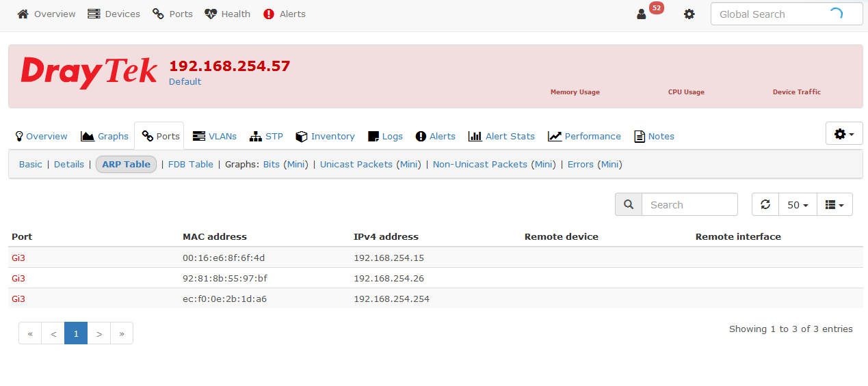Open the Health menu in top bar
This screenshot has height=386, width=868.
tap(228, 14)
